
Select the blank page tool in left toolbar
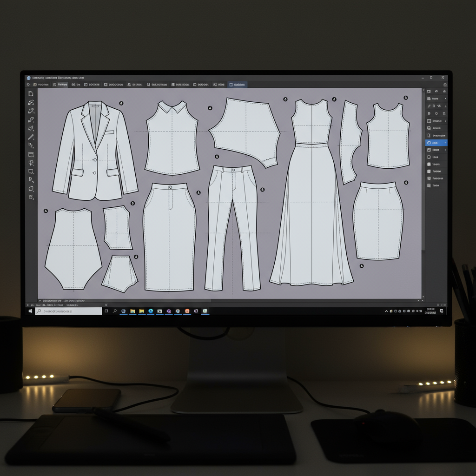[x=31, y=94]
